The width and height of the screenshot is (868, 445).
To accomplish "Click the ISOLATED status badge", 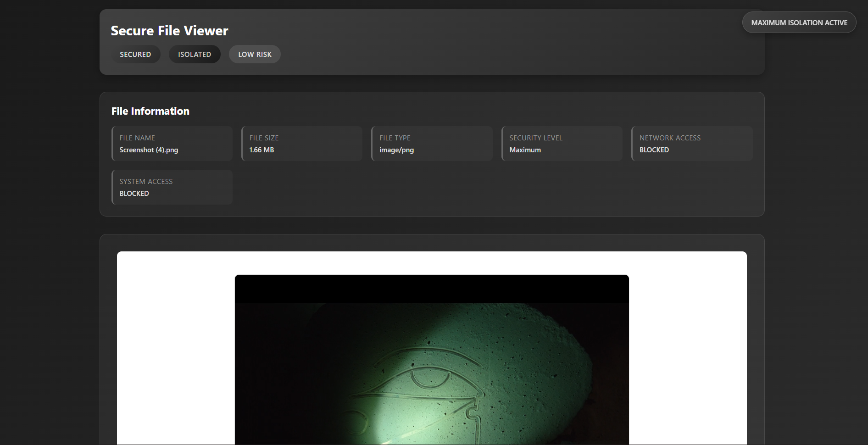I will coord(195,54).
